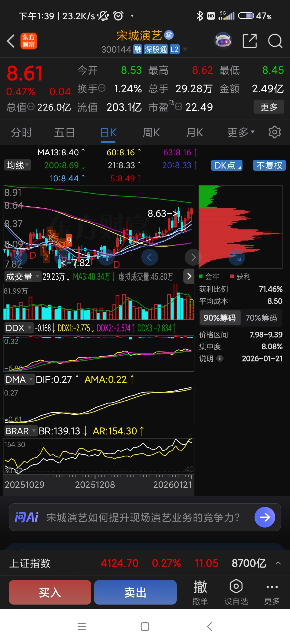Tap the 平均成本 8.50 value
This screenshot has width=290, height=644.
pyautogui.click(x=275, y=301)
